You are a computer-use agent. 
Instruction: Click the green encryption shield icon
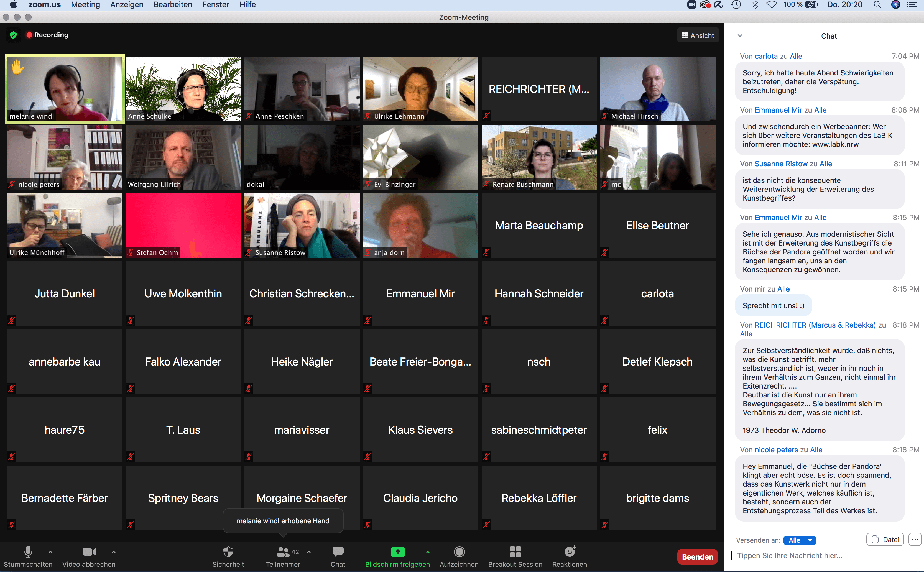(x=13, y=35)
